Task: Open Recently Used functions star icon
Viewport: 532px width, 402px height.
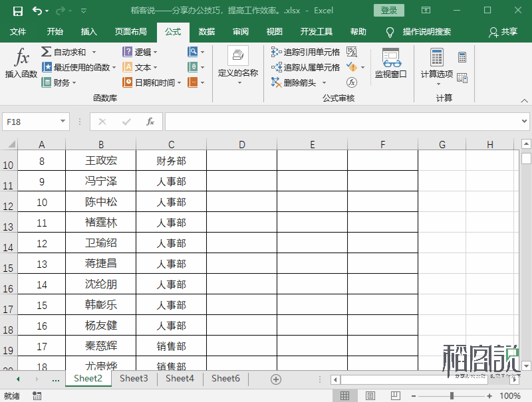Action: [47, 66]
